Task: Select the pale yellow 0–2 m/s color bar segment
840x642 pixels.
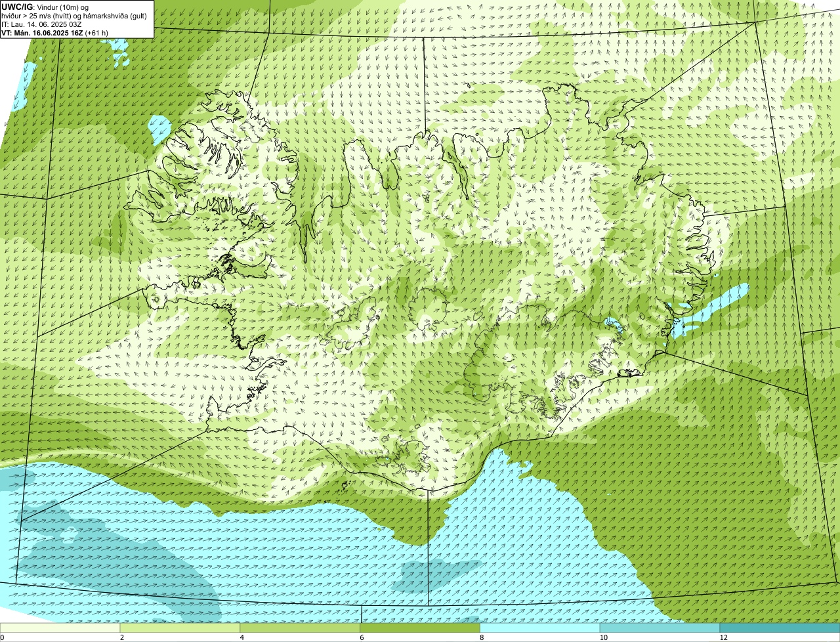Action: tap(60, 628)
